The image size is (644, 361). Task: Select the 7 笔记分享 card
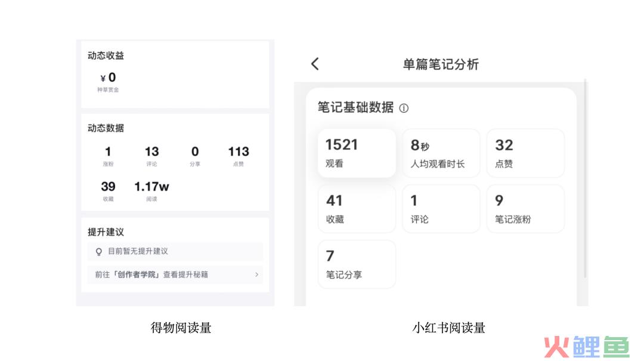click(357, 264)
